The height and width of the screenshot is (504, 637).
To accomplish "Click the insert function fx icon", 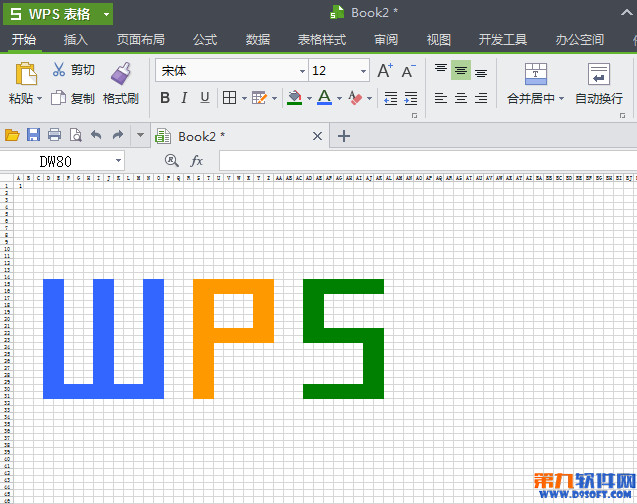I will coord(197,160).
